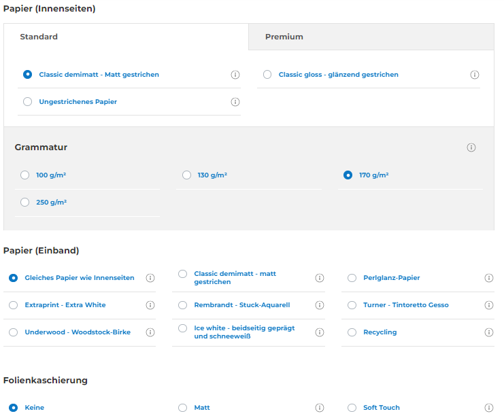This screenshot has height=420, width=504.
Task: Open info icon next to Ungestrichenes Papier
Action: (235, 102)
